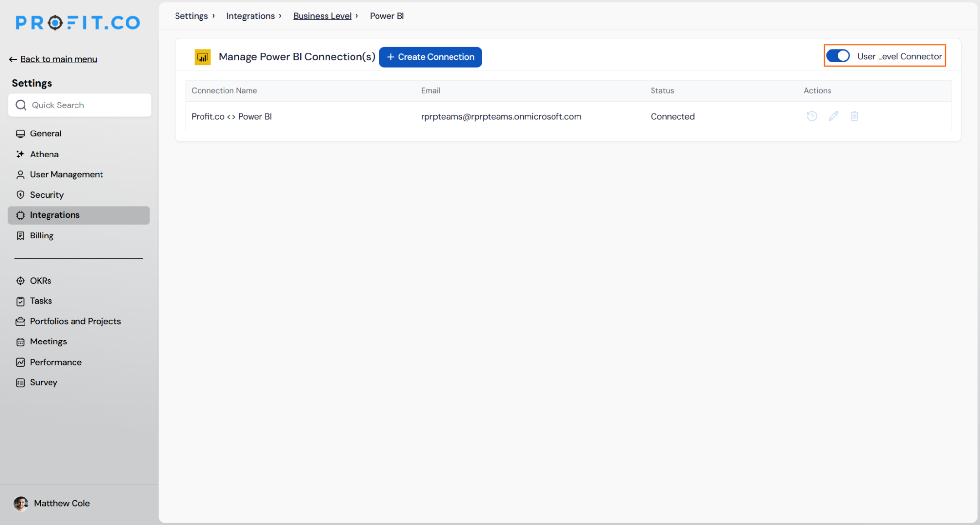
Task: Click the Create Connection button
Action: [x=430, y=57]
